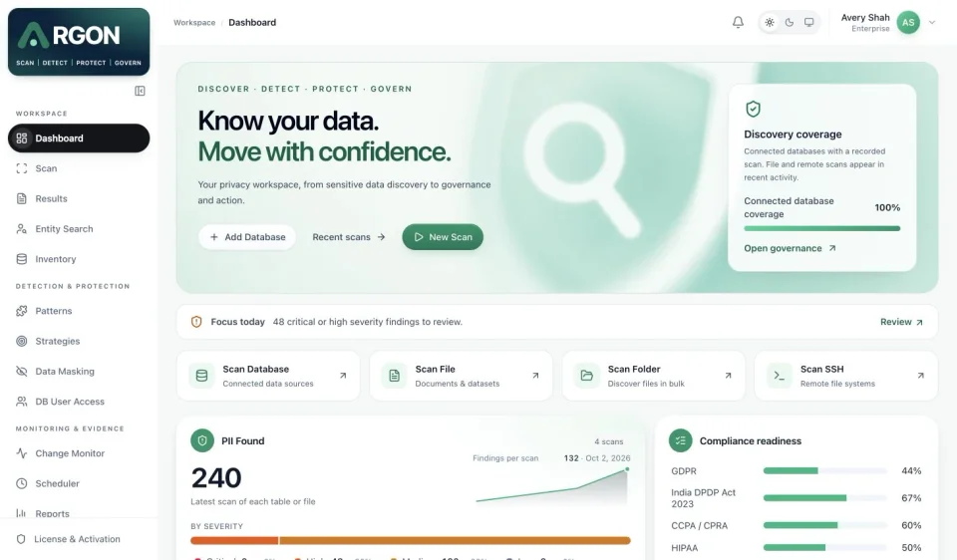
Task: Click HIPAA row label
Action: click(684, 548)
